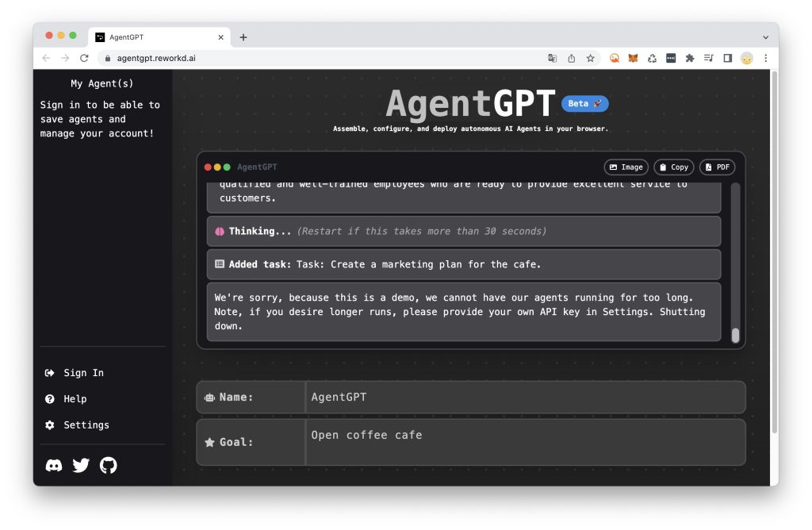
Task: Bookmark the page with the star icon
Action: click(x=589, y=58)
